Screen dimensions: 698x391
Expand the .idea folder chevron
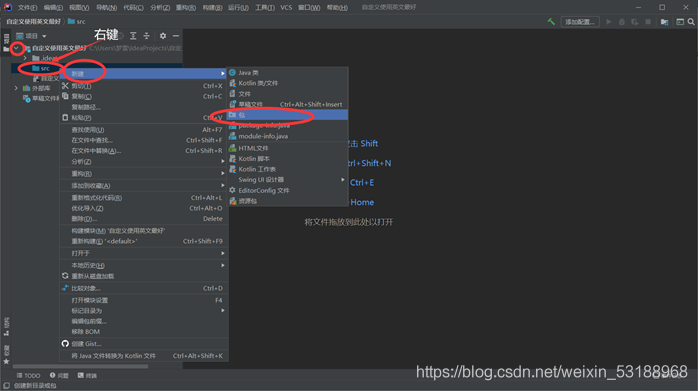tap(25, 58)
